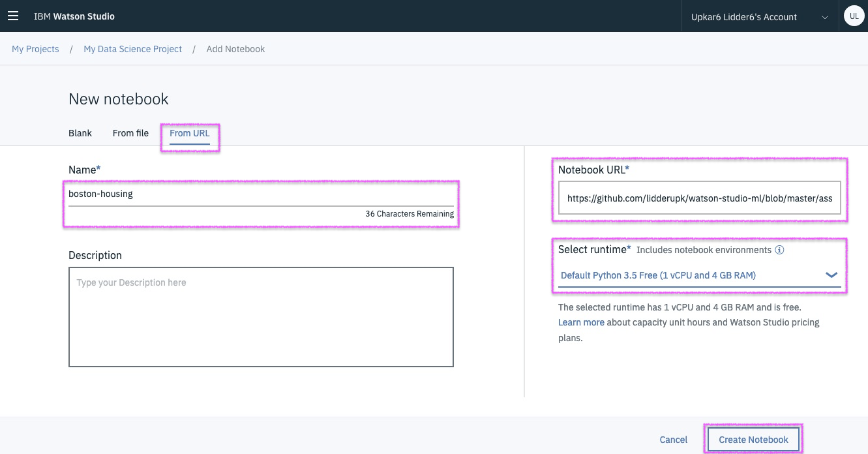
Task: Cancel notebook creation
Action: 674,440
